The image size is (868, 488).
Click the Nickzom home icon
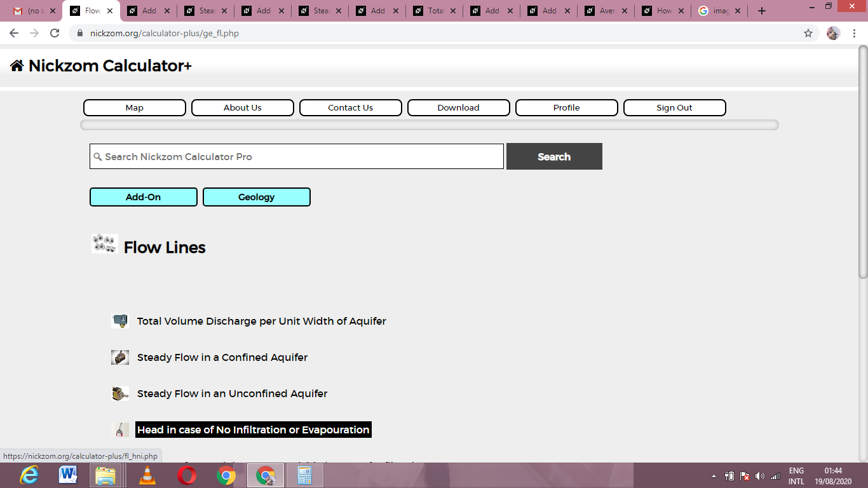[17, 65]
